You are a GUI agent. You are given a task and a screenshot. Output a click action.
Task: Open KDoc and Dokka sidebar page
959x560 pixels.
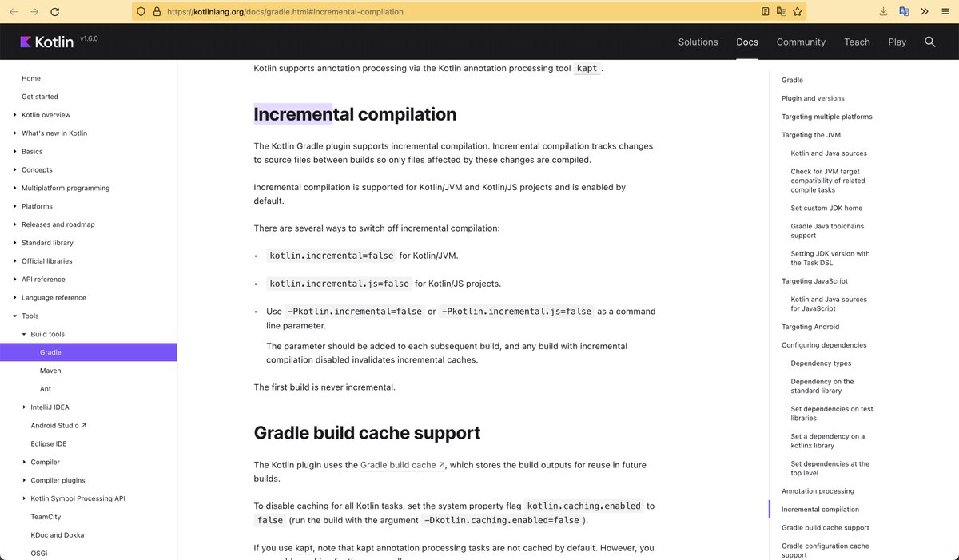pyautogui.click(x=58, y=535)
